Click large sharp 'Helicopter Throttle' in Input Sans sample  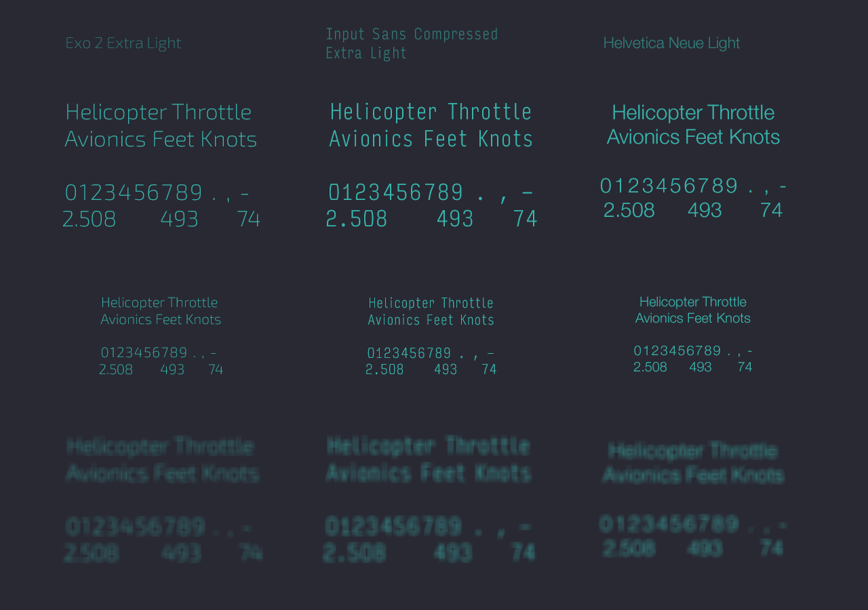(431, 112)
